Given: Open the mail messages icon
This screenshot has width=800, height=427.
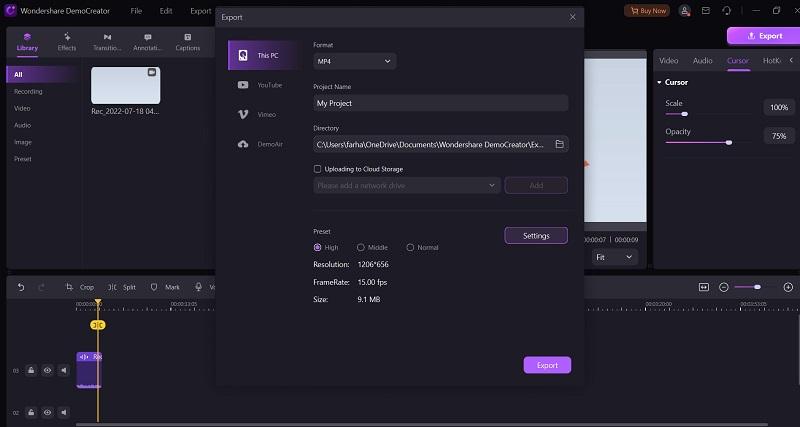Looking at the screenshot, I should click(706, 11).
